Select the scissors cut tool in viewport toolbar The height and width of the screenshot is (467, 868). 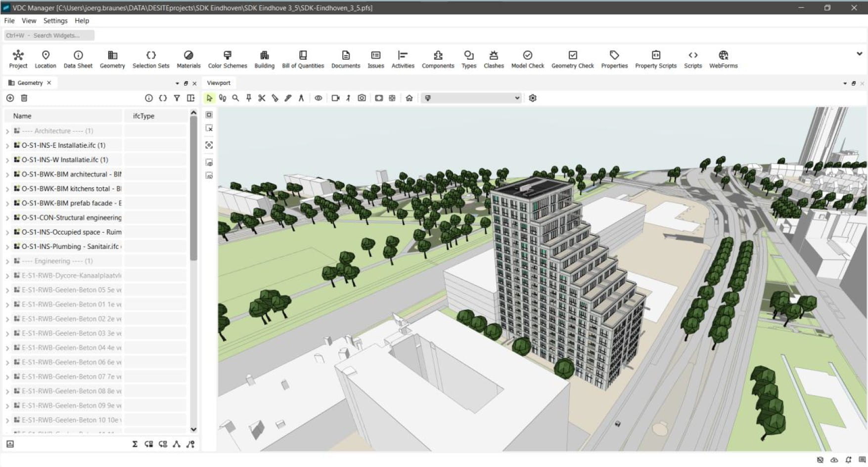262,98
